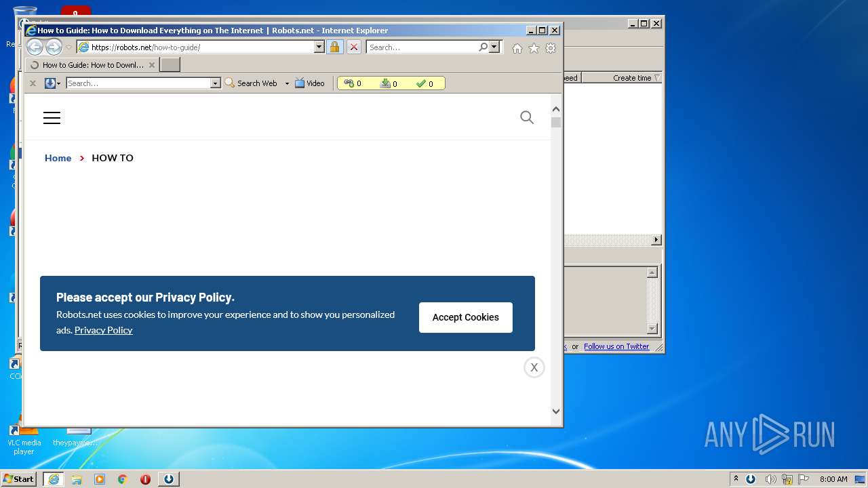Expand the toolbar search history dropdown
The height and width of the screenshot is (488, 868).
pyautogui.click(x=216, y=83)
